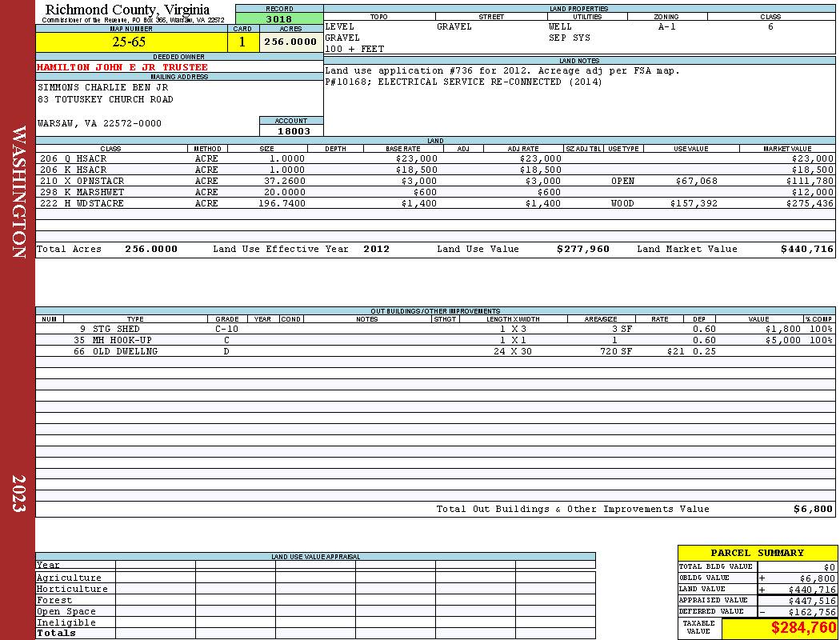Click the WOOD use value $157,392
This screenshot has width=840, height=640.
(694, 203)
